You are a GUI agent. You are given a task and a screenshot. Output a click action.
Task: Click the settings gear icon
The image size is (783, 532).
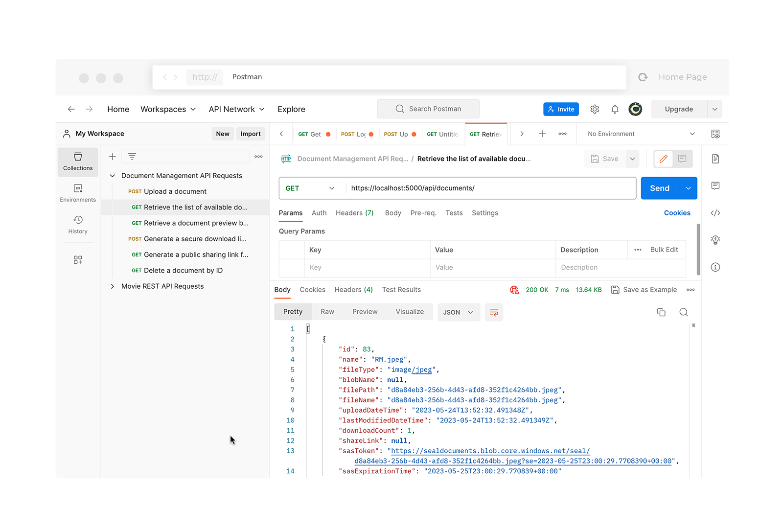coord(595,109)
